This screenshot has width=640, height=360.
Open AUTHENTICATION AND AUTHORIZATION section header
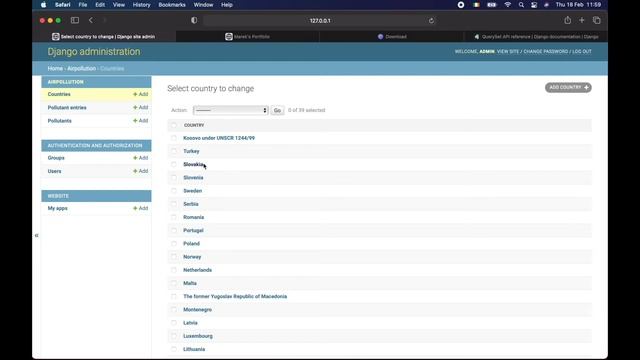[95, 146]
